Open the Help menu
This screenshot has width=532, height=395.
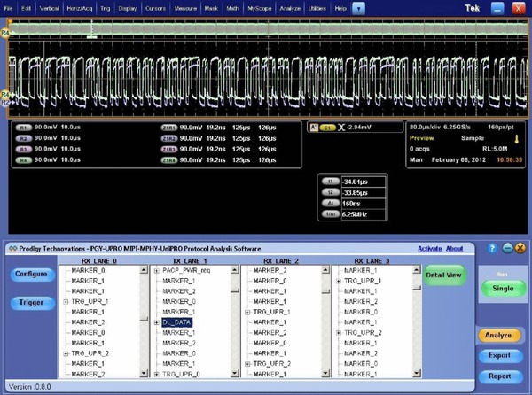pyautogui.click(x=340, y=9)
